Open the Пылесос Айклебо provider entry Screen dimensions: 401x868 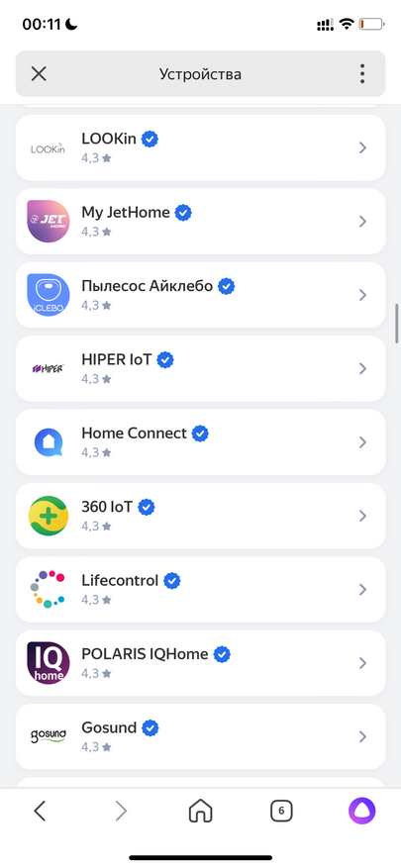tap(200, 295)
